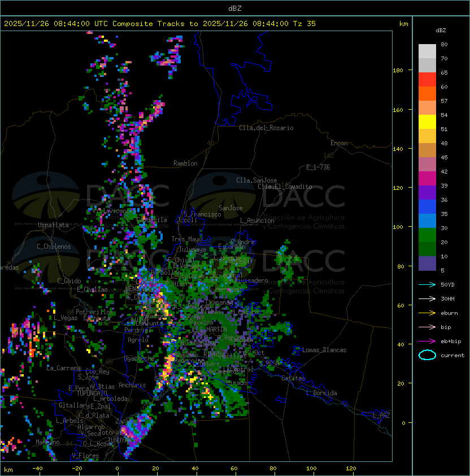Click the 'V_Flores' label
This screenshot has height=476, width=470.
click(85, 456)
